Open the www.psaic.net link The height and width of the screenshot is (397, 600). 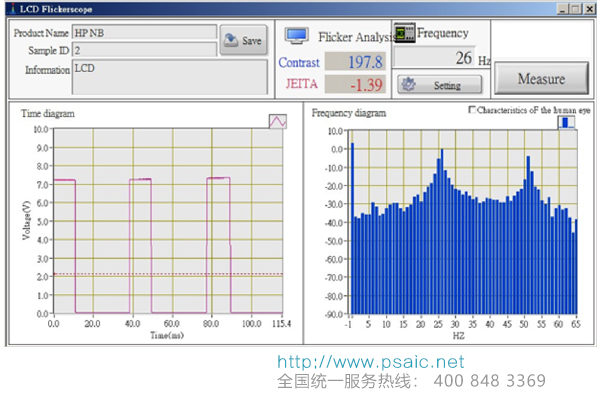point(371,362)
